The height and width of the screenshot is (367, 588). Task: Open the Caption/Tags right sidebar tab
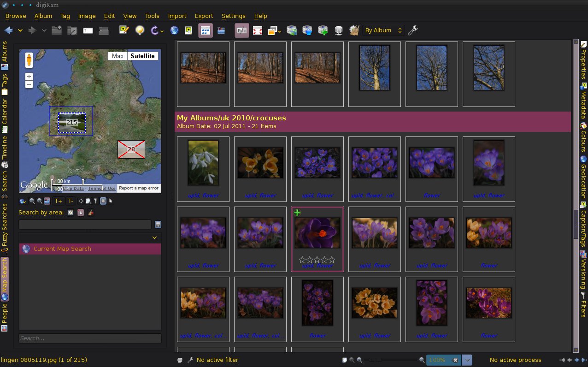click(x=583, y=225)
